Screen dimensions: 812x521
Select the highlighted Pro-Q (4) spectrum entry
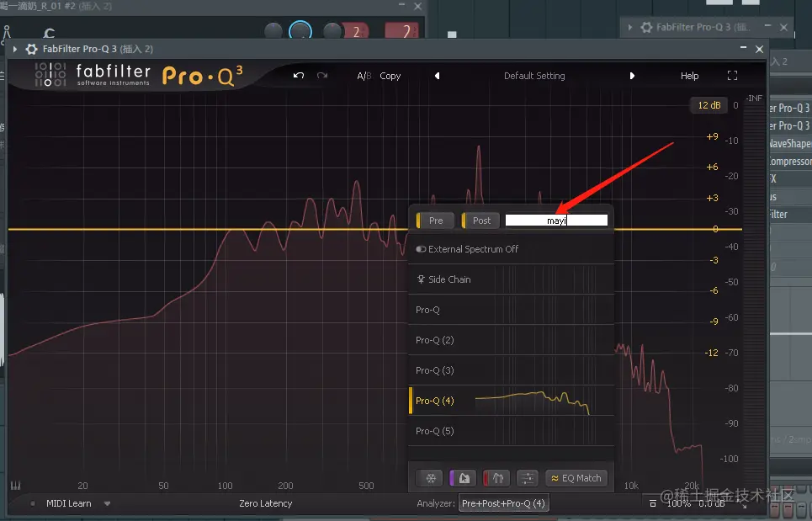[x=511, y=401]
